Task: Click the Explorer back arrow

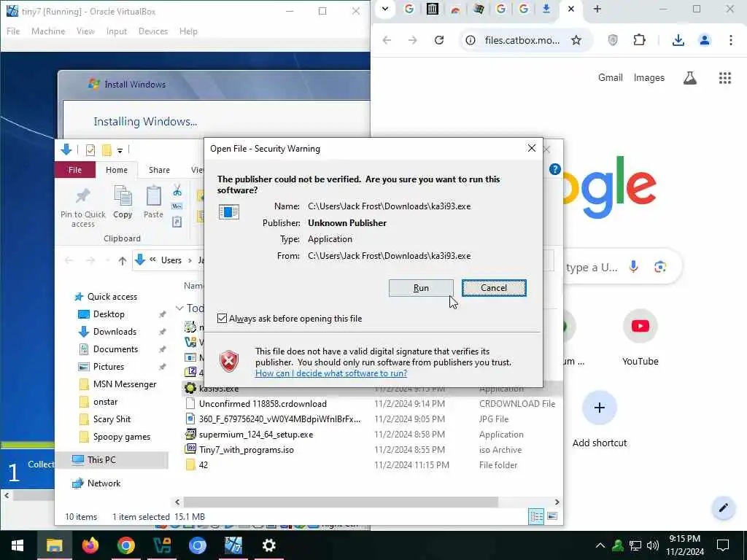Action: (x=69, y=260)
